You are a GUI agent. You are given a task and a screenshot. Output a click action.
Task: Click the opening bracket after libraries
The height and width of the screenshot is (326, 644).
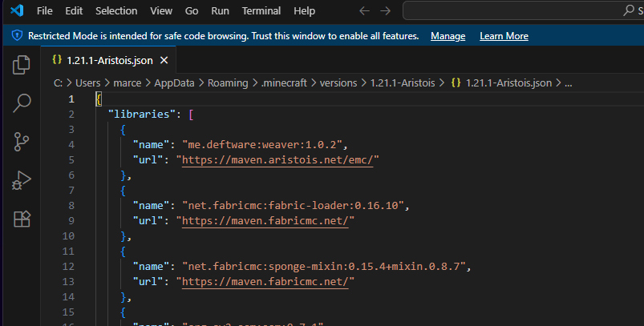191,115
